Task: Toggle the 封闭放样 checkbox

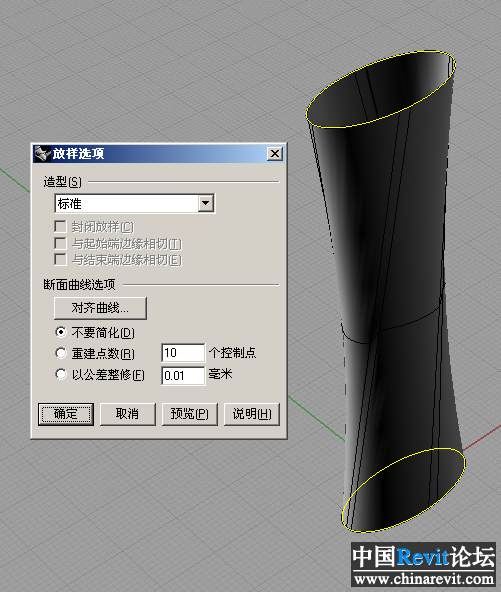Action: 60,227
